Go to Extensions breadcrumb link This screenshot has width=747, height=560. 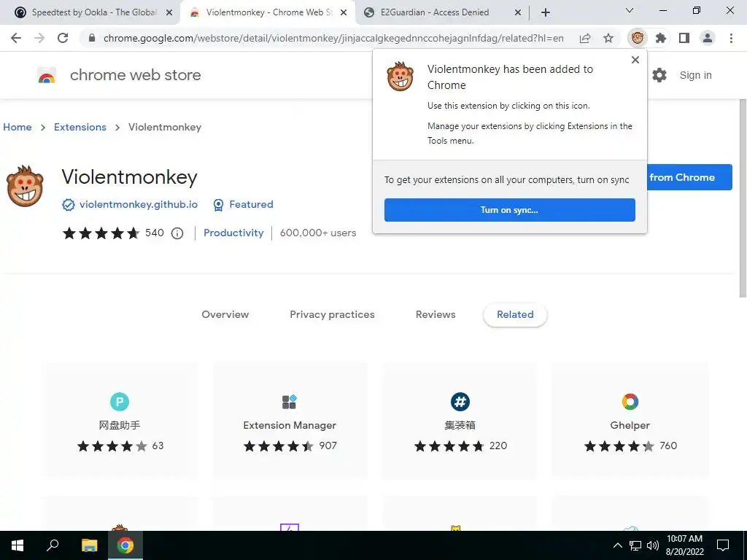pyautogui.click(x=80, y=127)
